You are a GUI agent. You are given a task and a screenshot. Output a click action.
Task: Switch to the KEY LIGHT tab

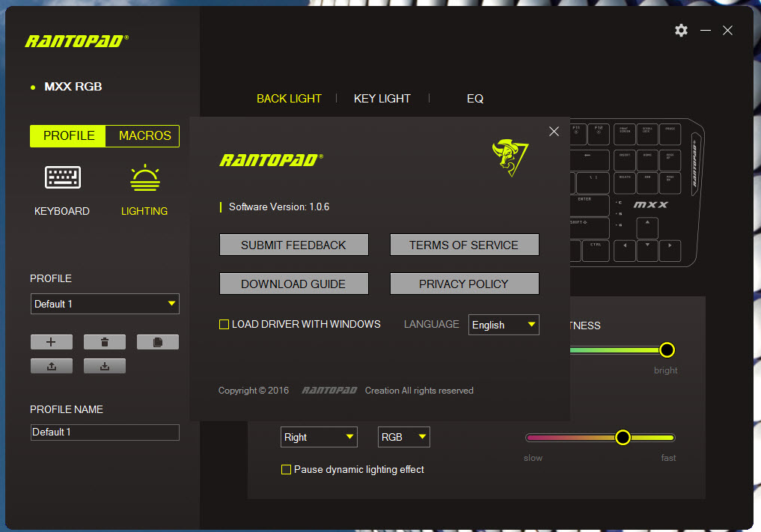coord(382,99)
